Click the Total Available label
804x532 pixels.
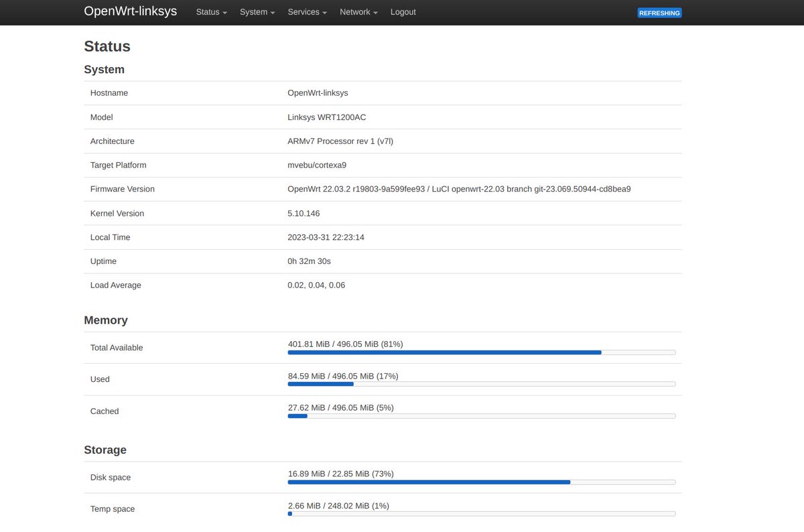click(117, 348)
